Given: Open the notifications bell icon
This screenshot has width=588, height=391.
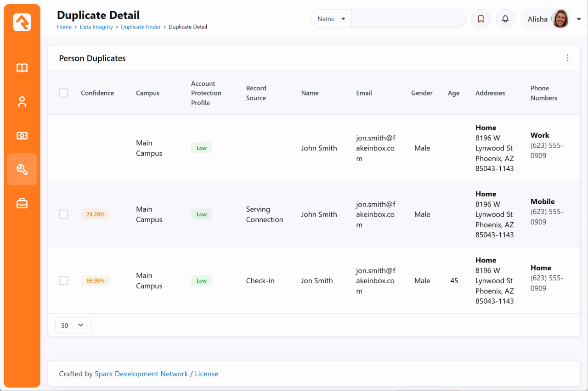Looking at the screenshot, I should [x=505, y=19].
